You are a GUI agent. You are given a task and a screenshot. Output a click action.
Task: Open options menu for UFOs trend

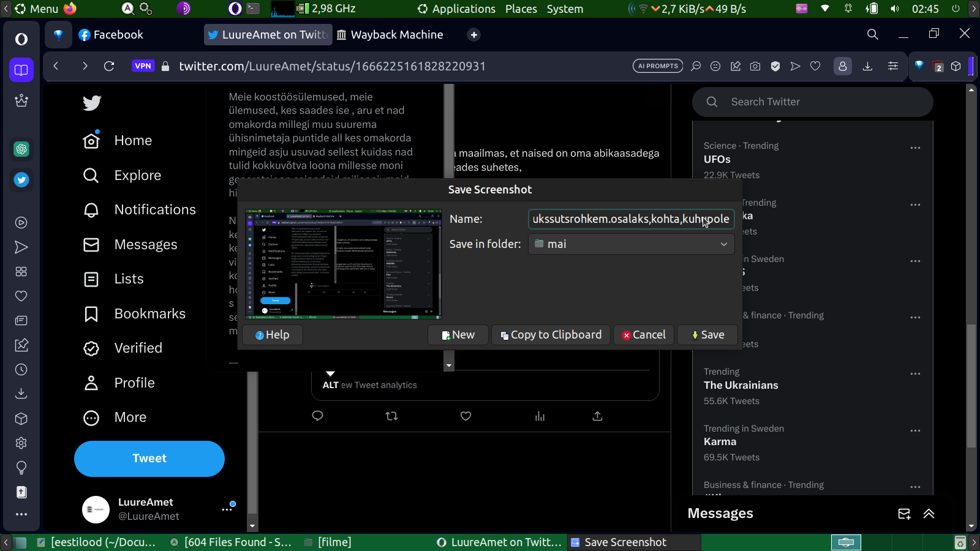point(915,148)
